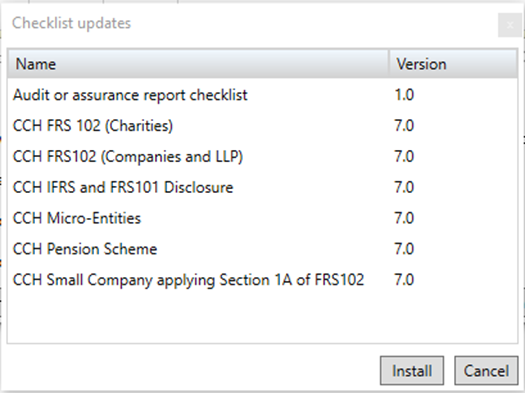Click version 7.0 of CCH Pension Scheme
The image size is (525, 393).
[404, 249]
